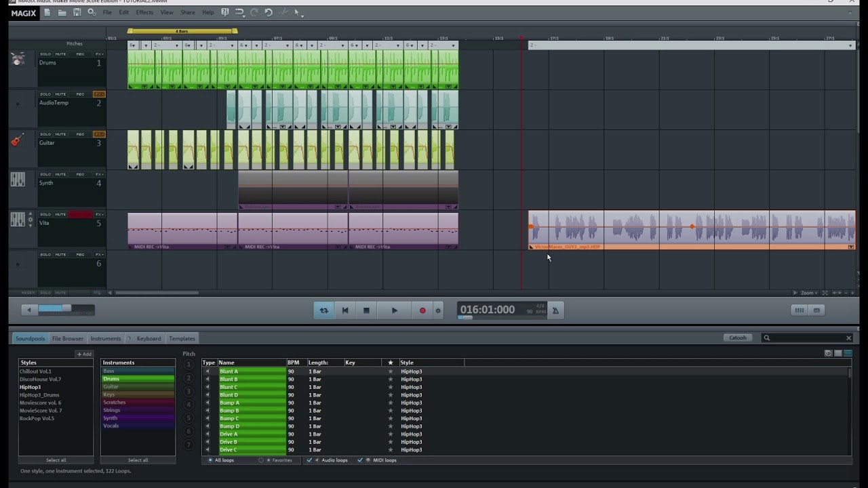Create a new project with the New icon
Viewport: 868px width, 488px height.
pos(47,12)
